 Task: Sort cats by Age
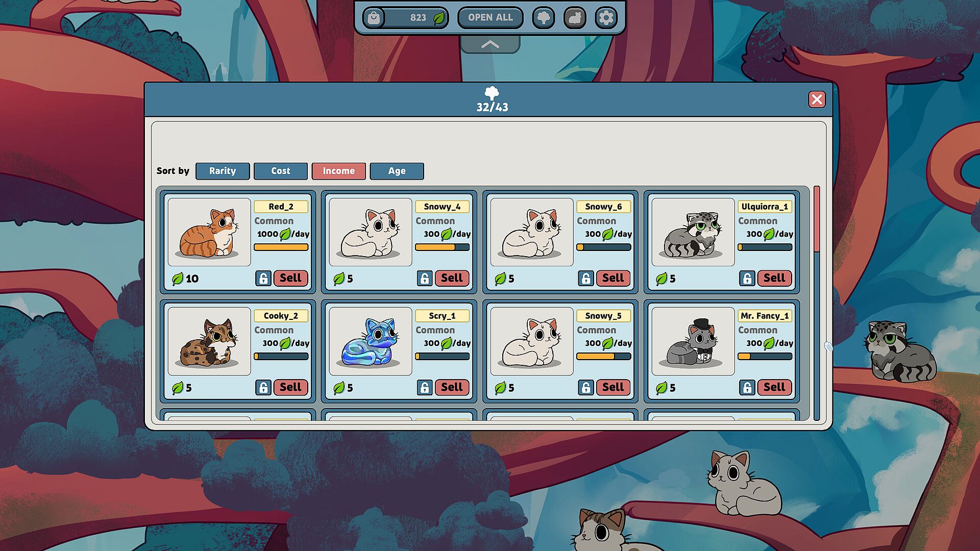pos(397,171)
